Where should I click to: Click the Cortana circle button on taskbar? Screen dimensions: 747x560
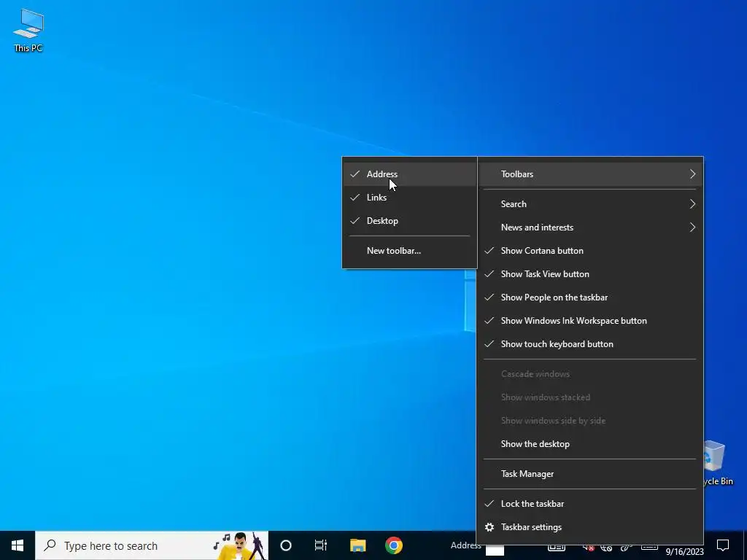[x=286, y=545]
